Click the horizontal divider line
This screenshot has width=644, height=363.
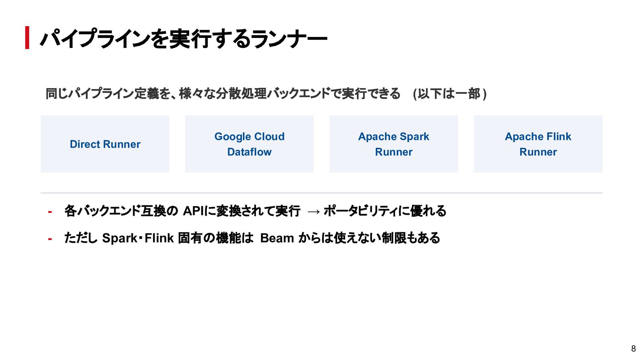point(321,193)
